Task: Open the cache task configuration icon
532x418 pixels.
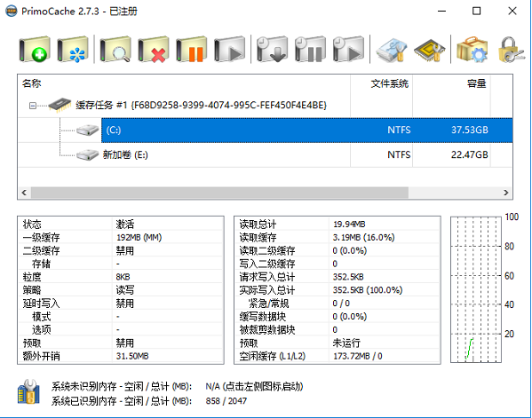Action: click(x=73, y=50)
